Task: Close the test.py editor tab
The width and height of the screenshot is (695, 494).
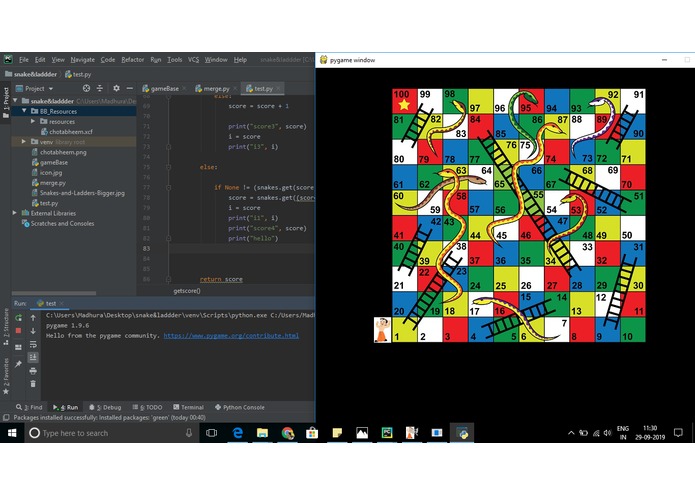Action: coord(278,89)
